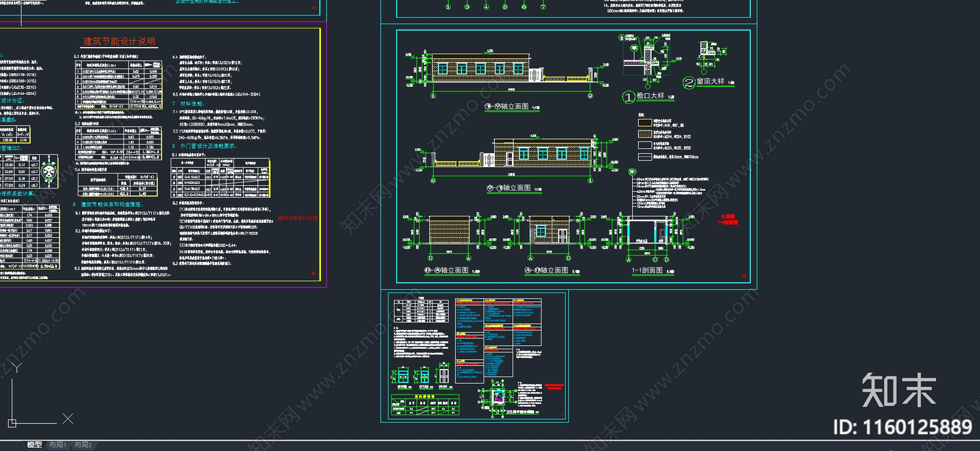Screen dimensions: 980x451
Task: Select the brick hatch legend swatch
Action: (645, 133)
